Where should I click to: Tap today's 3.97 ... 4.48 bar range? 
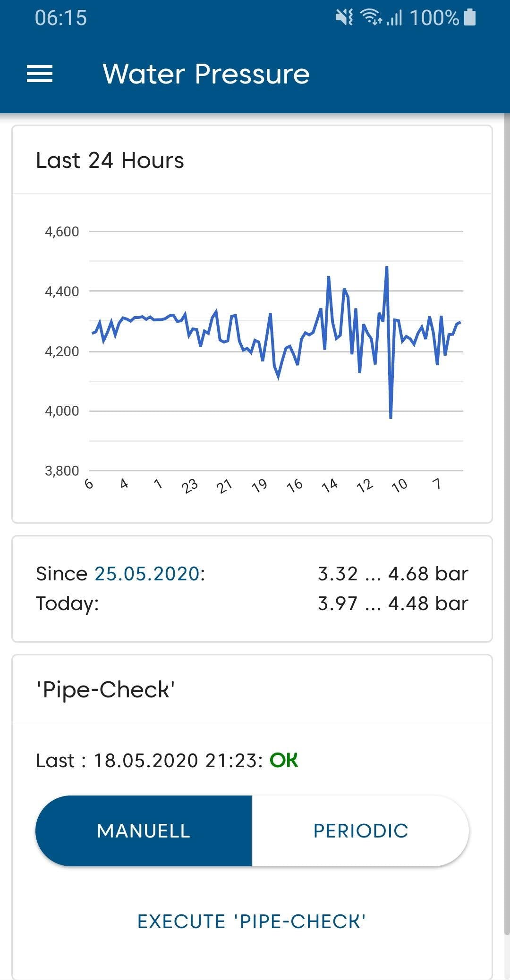click(x=393, y=603)
